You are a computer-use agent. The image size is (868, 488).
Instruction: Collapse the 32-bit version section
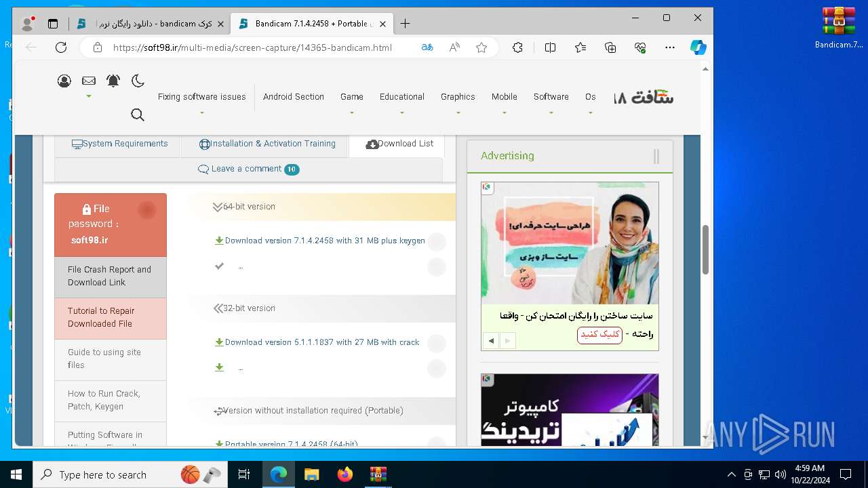click(x=321, y=308)
